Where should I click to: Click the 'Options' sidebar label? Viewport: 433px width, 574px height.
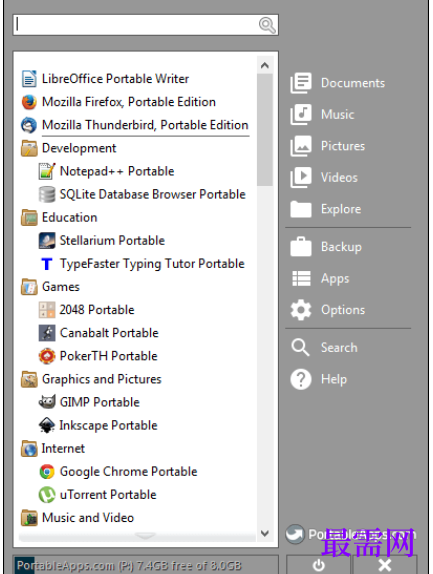point(343,310)
